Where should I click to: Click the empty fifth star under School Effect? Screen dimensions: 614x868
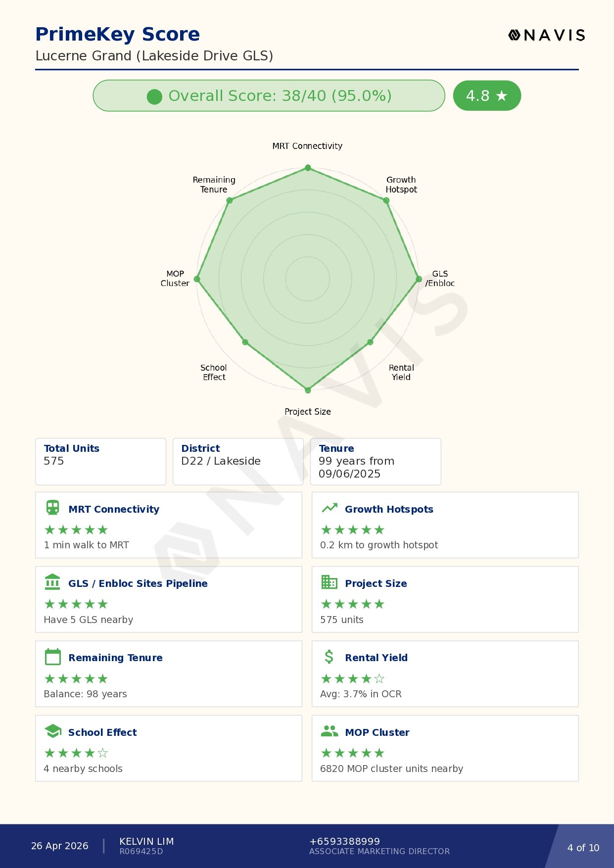pos(103,753)
